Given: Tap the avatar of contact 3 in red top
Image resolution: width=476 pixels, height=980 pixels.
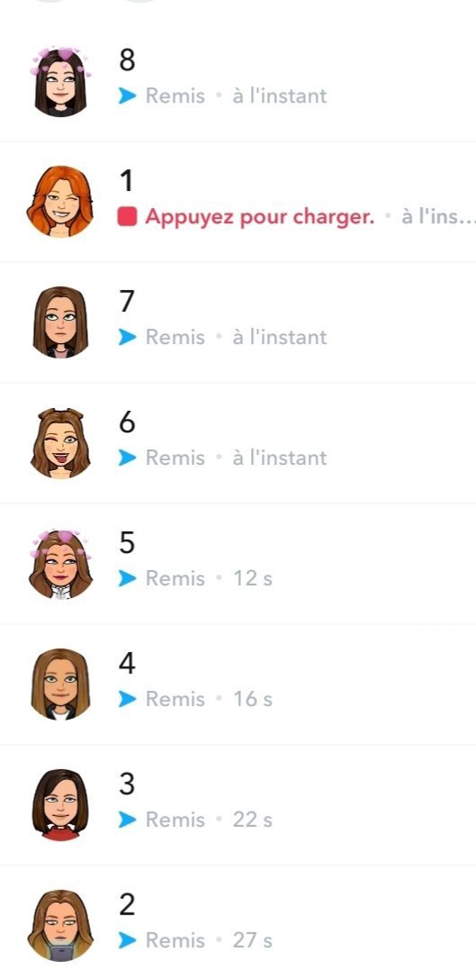Looking at the screenshot, I should pos(60,805).
